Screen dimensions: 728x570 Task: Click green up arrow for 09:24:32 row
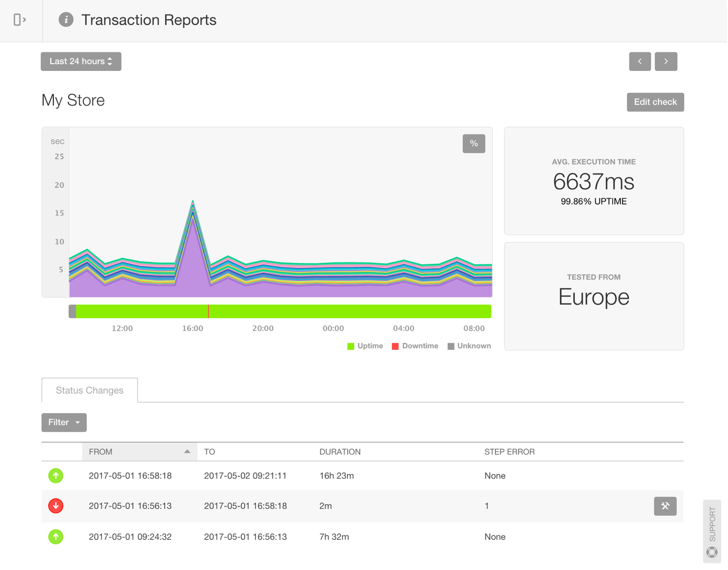pyautogui.click(x=56, y=537)
